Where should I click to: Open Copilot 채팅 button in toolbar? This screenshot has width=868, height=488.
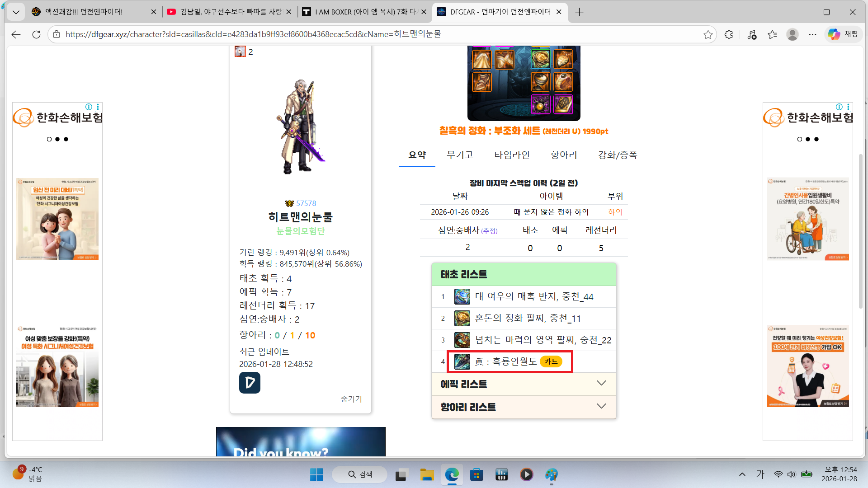(x=843, y=34)
